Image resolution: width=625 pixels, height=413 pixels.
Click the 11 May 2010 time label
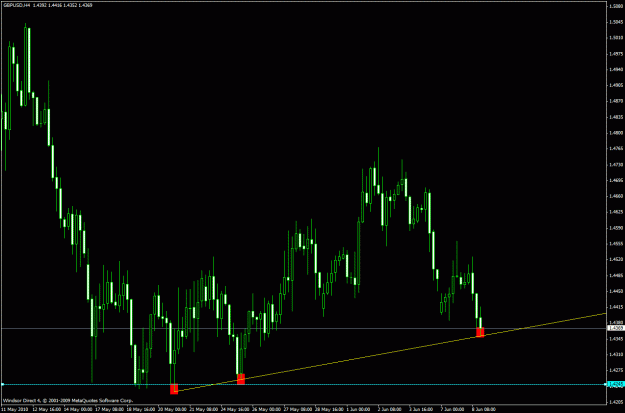[x=14, y=409]
